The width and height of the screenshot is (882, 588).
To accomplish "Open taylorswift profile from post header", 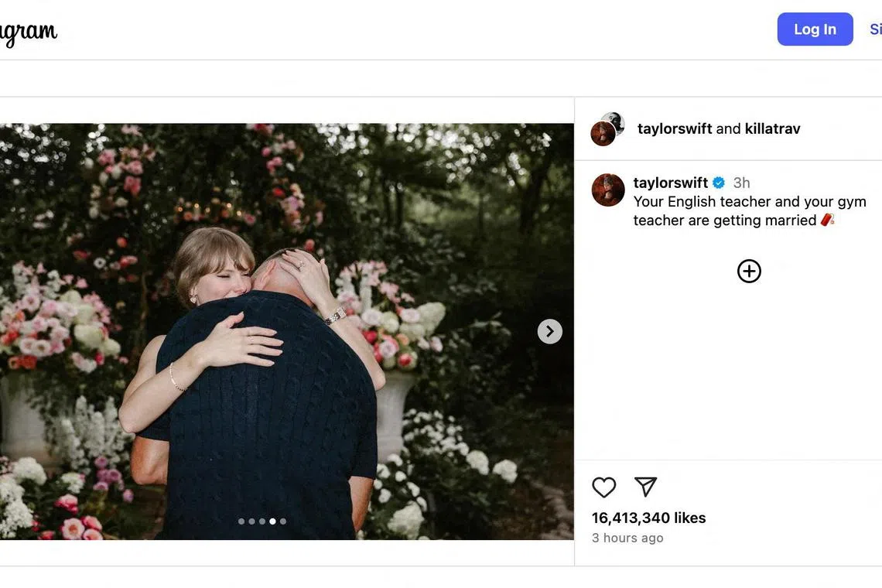I will pos(675,128).
